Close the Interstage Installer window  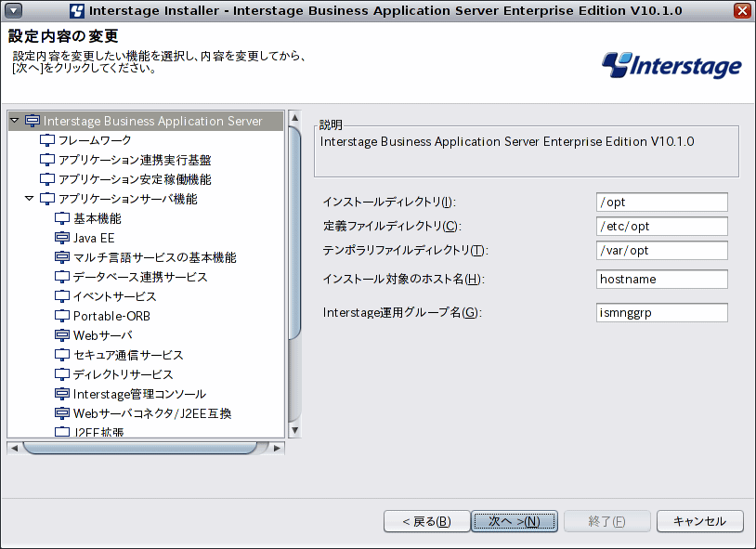(x=742, y=10)
